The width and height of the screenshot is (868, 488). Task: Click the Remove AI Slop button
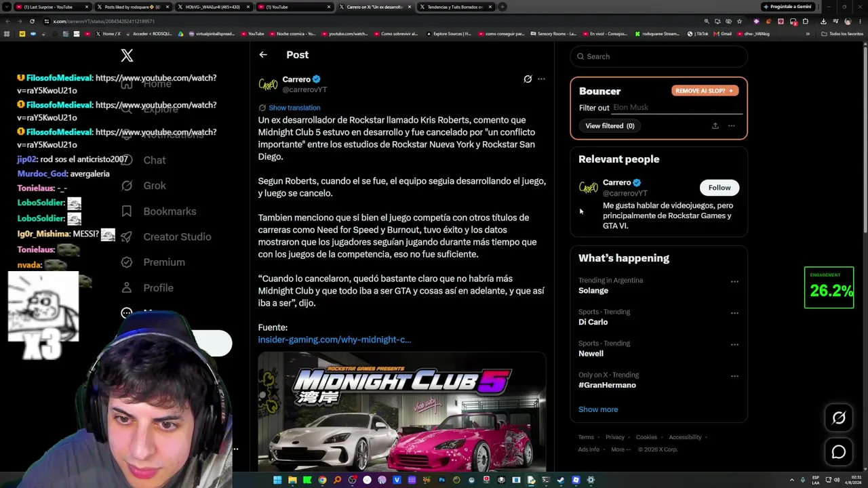[x=705, y=91]
